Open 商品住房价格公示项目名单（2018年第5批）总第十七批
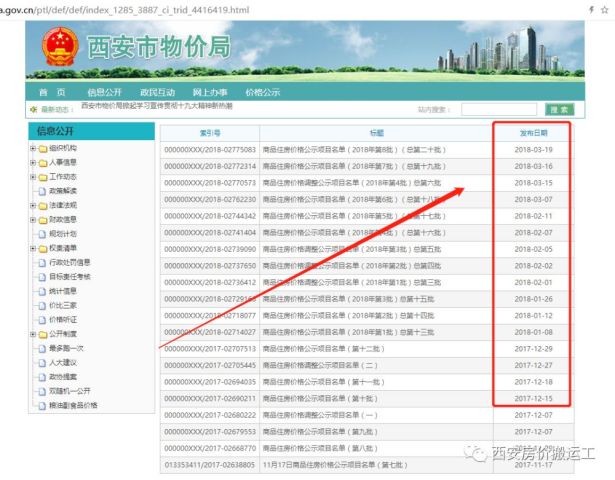 coord(355,216)
